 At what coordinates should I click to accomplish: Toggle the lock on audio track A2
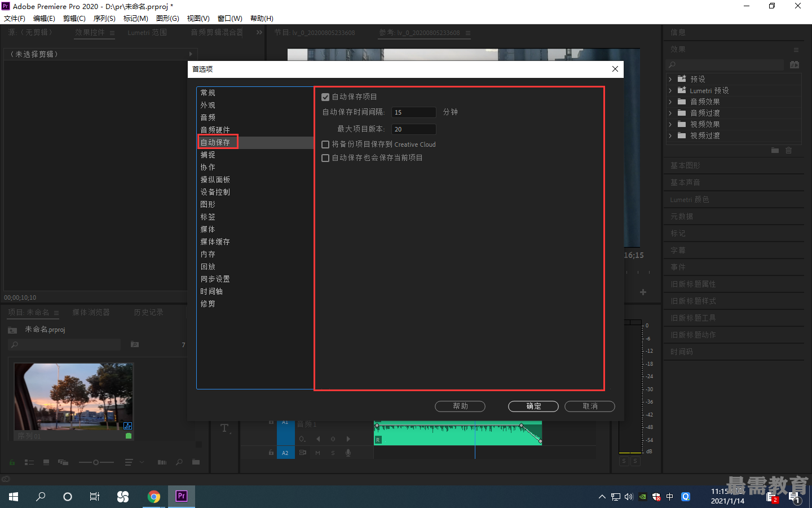click(271, 453)
